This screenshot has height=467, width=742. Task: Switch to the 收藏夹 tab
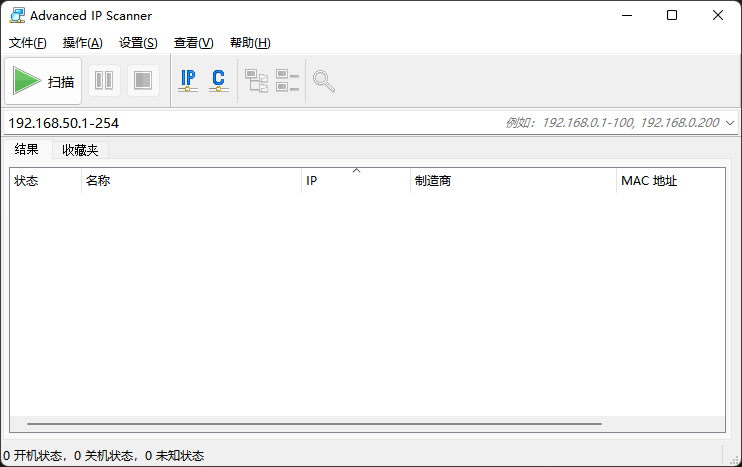[80, 150]
